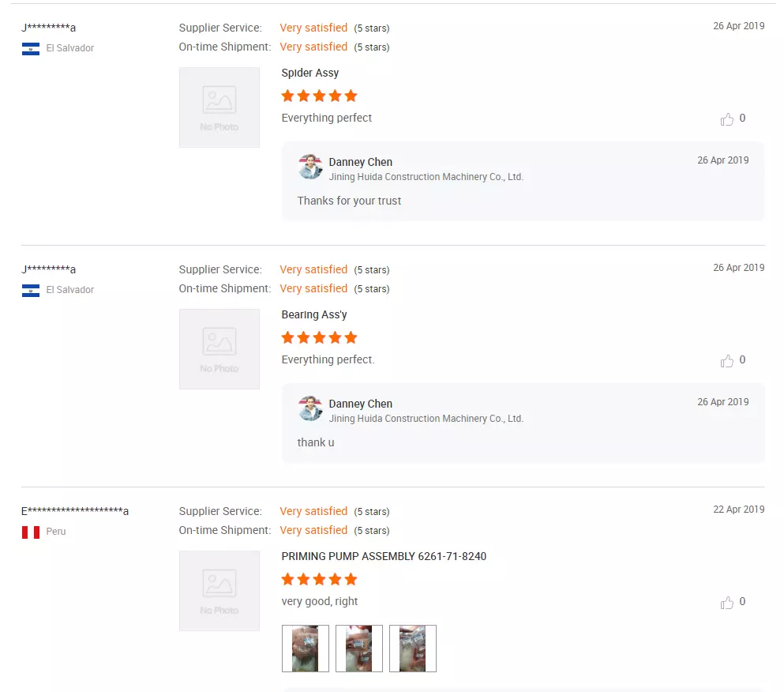
Task: Click Danney Chen name in first reply
Action: point(361,162)
